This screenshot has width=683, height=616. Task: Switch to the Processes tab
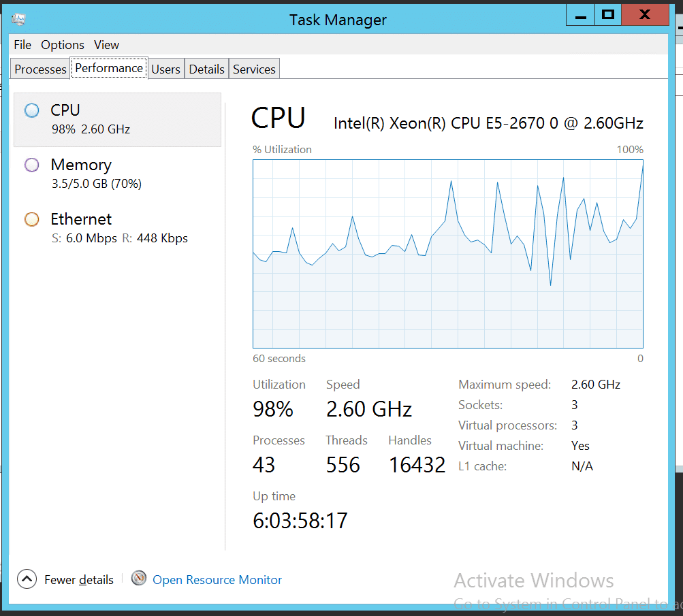(40, 69)
